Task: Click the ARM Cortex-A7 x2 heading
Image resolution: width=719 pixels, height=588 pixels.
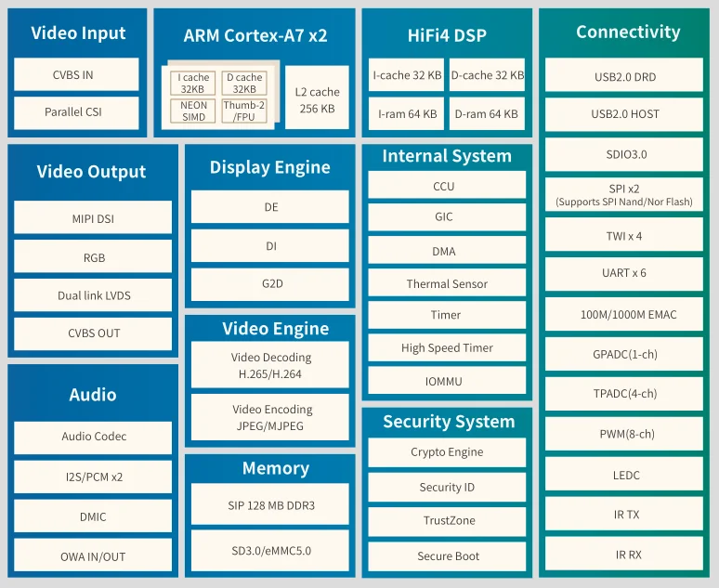Action: 255,36
